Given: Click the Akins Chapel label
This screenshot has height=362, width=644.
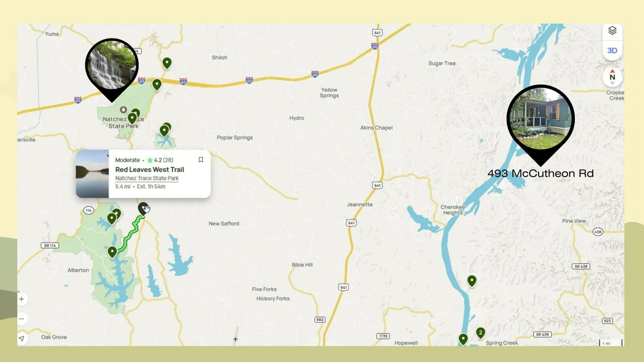Looking at the screenshot, I should click(376, 128).
